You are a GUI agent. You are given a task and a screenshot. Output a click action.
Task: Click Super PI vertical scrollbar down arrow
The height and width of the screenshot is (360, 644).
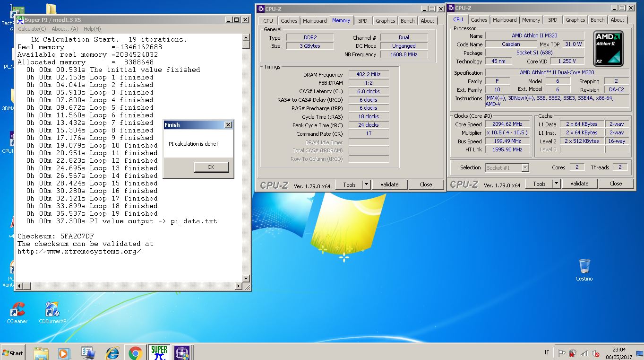click(x=246, y=279)
